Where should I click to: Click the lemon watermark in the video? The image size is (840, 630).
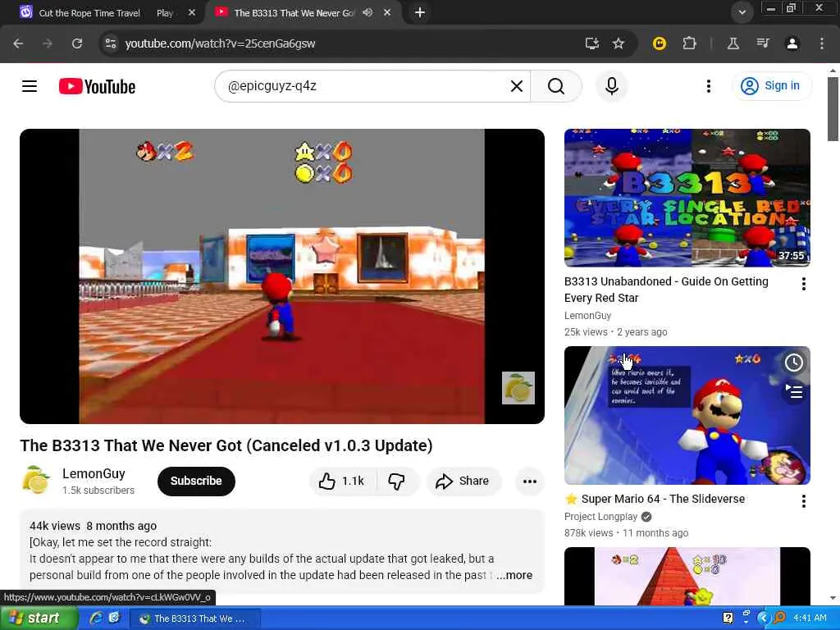click(x=518, y=388)
